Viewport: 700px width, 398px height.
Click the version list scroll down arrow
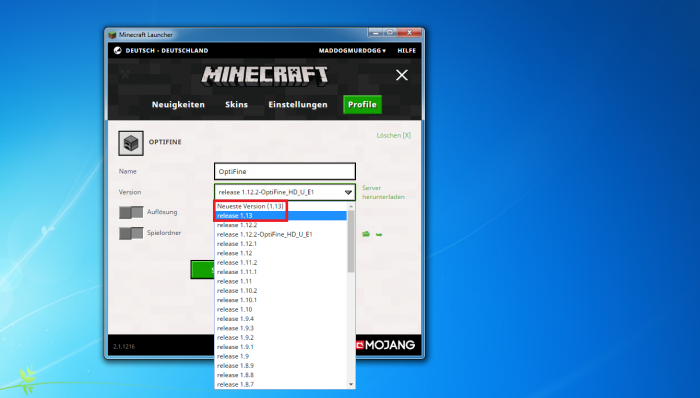click(351, 384)
